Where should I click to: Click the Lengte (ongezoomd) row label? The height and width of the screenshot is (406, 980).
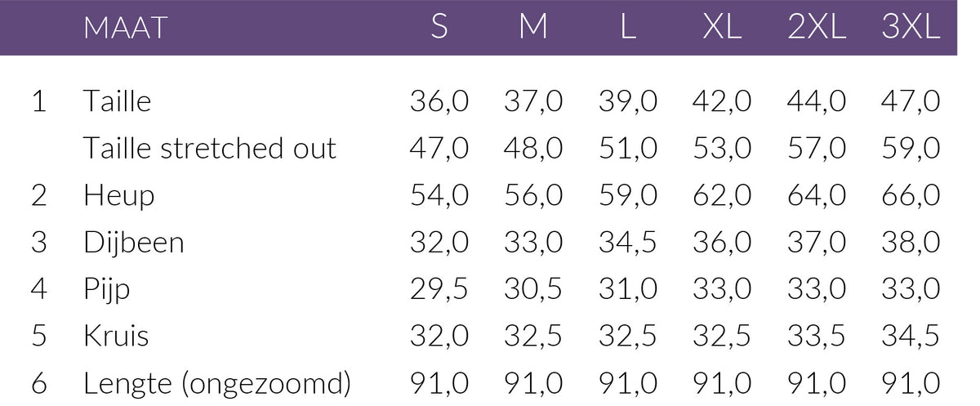click(216, 384)
